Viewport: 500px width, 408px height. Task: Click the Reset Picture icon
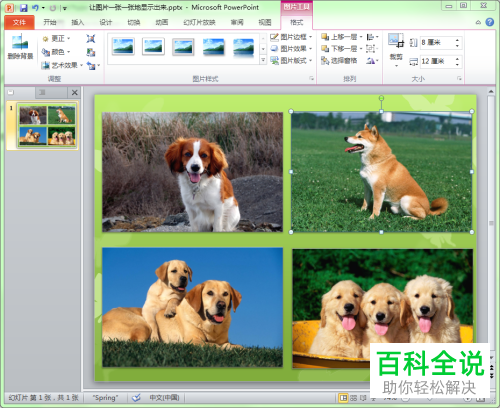click(x=91, y=66)
